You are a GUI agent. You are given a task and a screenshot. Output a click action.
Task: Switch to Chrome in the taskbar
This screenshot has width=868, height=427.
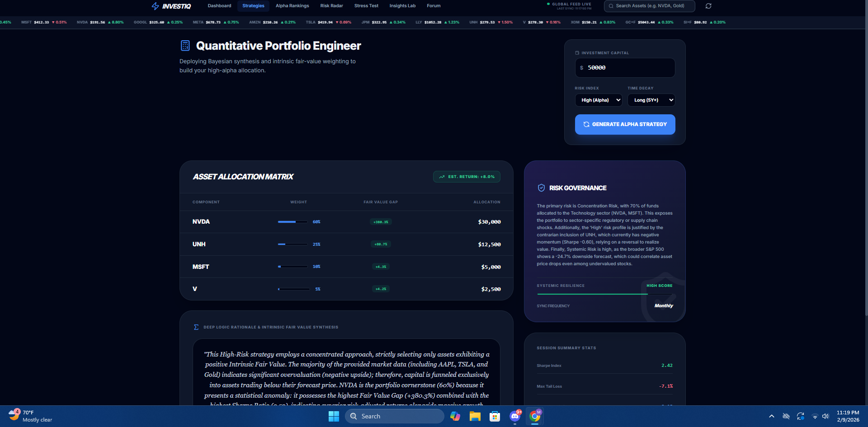point(535,416)
